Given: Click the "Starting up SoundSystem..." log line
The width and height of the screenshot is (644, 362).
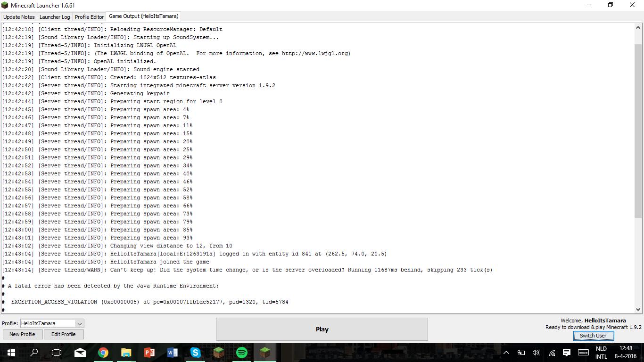Looking at the screenshot, I should click(x=110, y=37).
